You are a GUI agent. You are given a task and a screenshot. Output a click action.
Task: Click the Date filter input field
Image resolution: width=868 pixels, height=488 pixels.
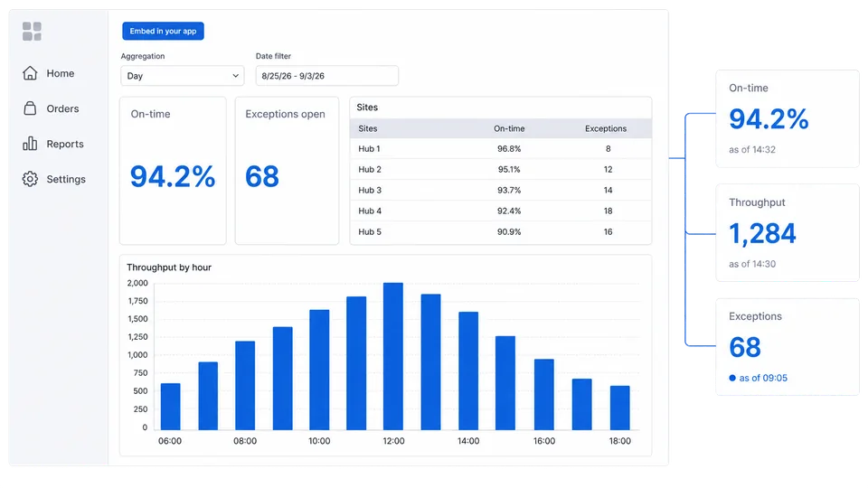[x=326, y=76]
